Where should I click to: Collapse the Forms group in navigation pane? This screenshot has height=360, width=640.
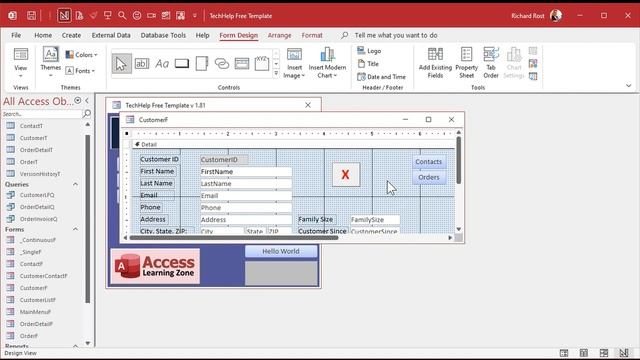pos(75,229)
